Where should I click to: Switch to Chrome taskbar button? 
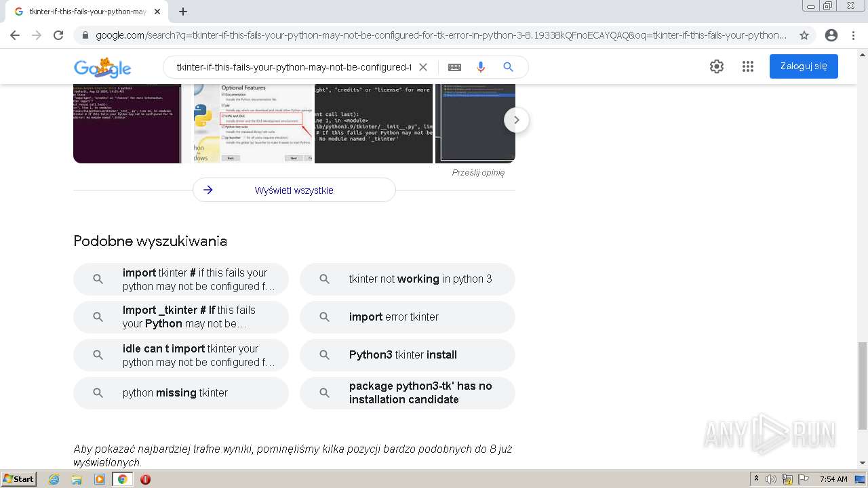coord(122,479)
